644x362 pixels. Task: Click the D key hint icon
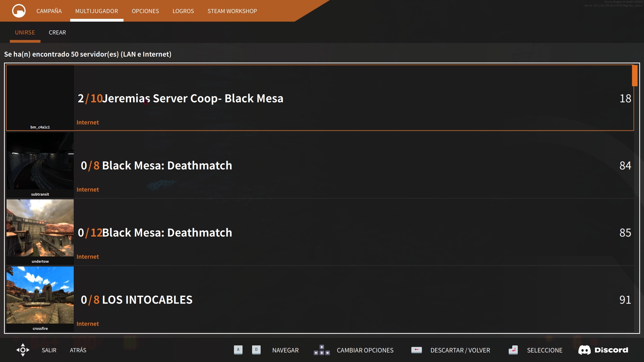tap(256, 350)
